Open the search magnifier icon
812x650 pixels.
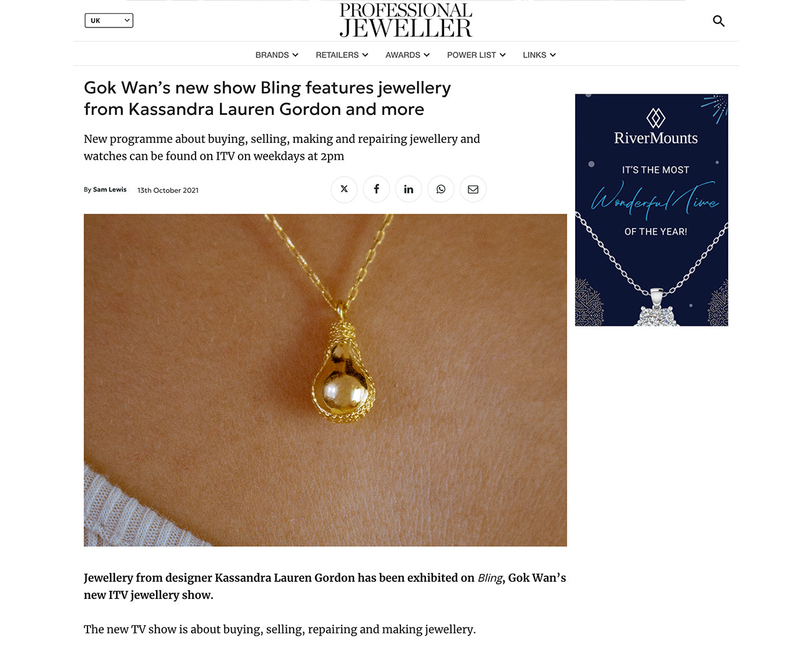tap(719, 21)
